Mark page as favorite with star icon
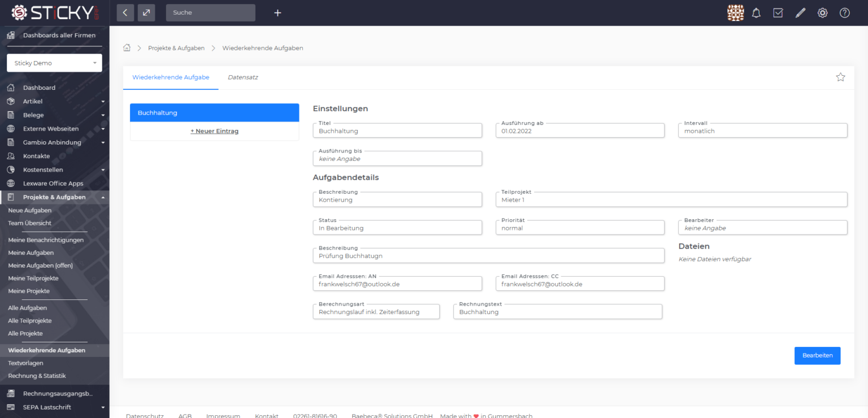Viewport: 868px width, 418px height. click(x=840, y=77)
